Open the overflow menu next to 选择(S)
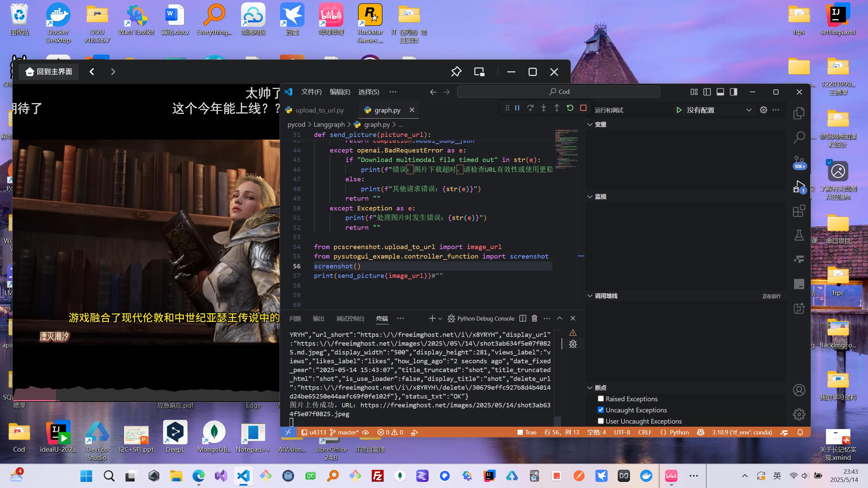 [x=393, y=92]
